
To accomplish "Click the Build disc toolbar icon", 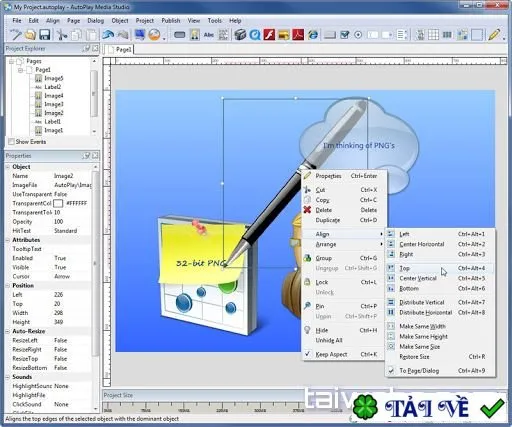I will (x=154, y=35).
